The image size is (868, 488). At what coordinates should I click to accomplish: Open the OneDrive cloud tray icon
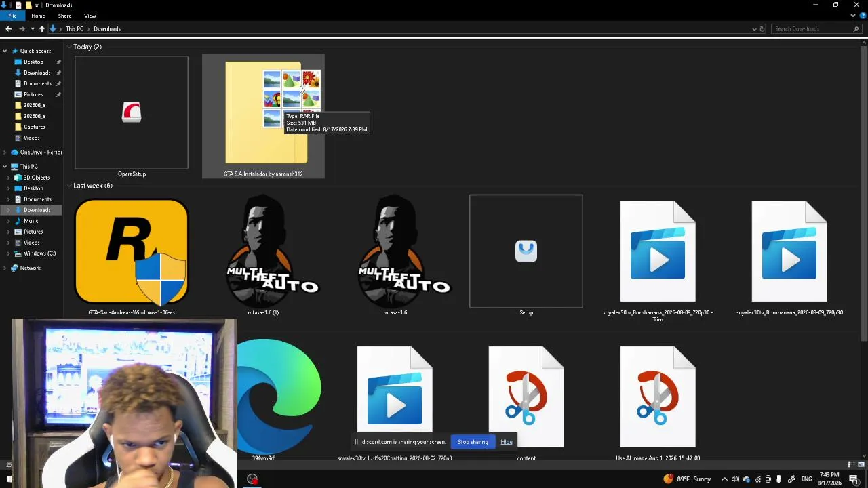[747, 479]
